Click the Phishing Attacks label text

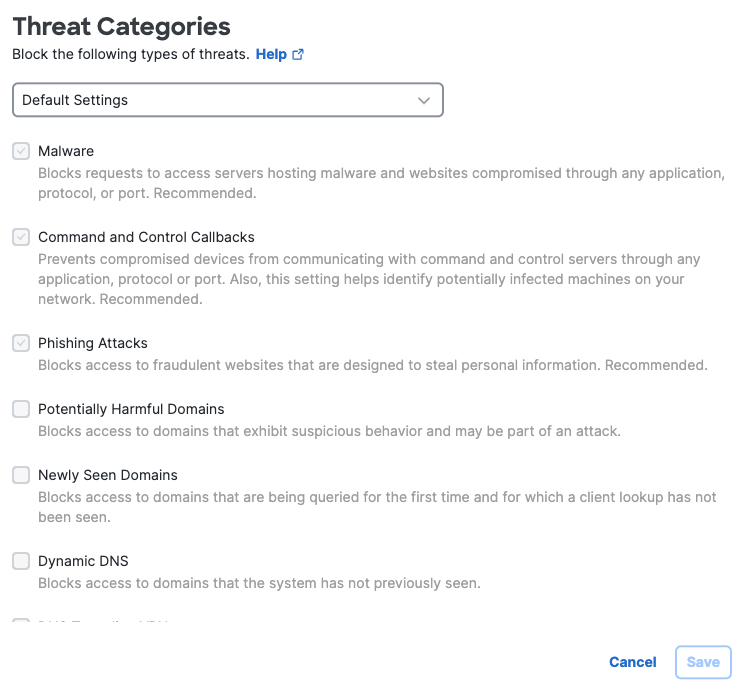click(93, 343)
